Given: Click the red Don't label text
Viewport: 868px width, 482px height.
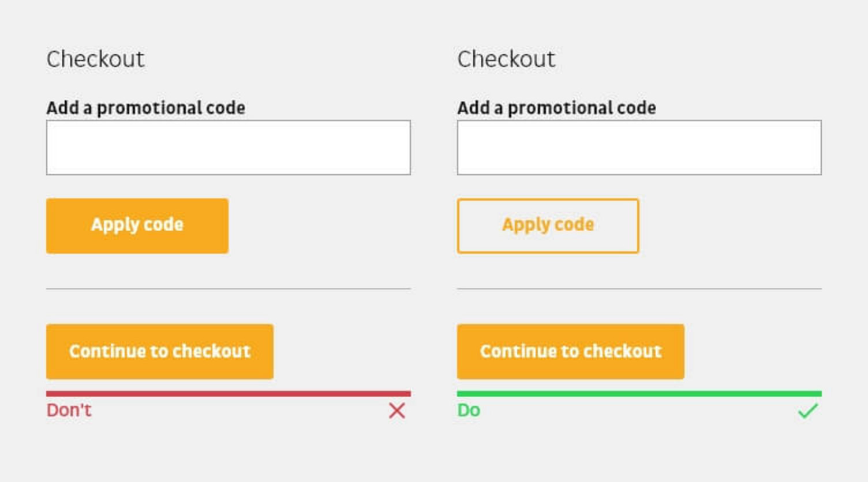Looking at the screenshot, I should [x=69, y=410].
